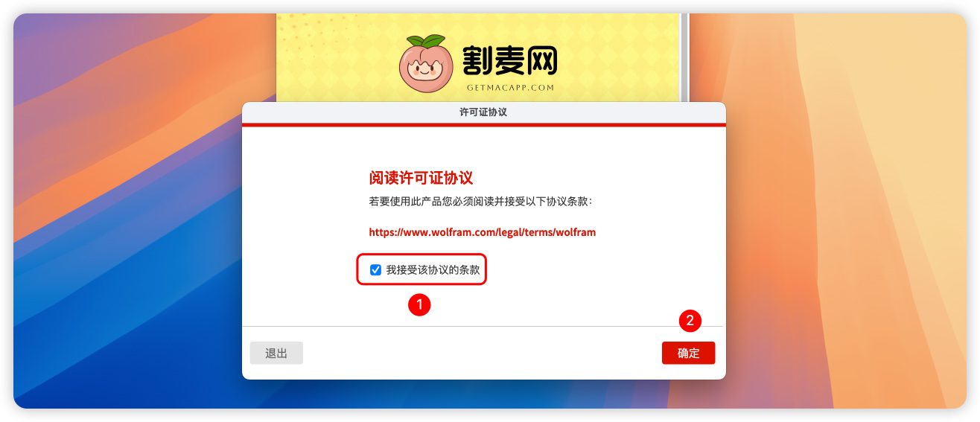Click the red circled number 1 marker
The image size is (980, 422).
419,304
